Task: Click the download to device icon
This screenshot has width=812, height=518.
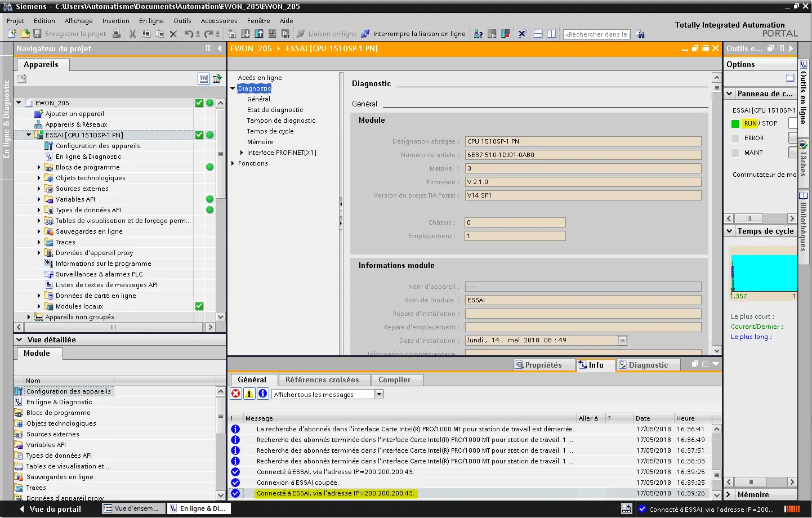Action: (x=246, y=34)
